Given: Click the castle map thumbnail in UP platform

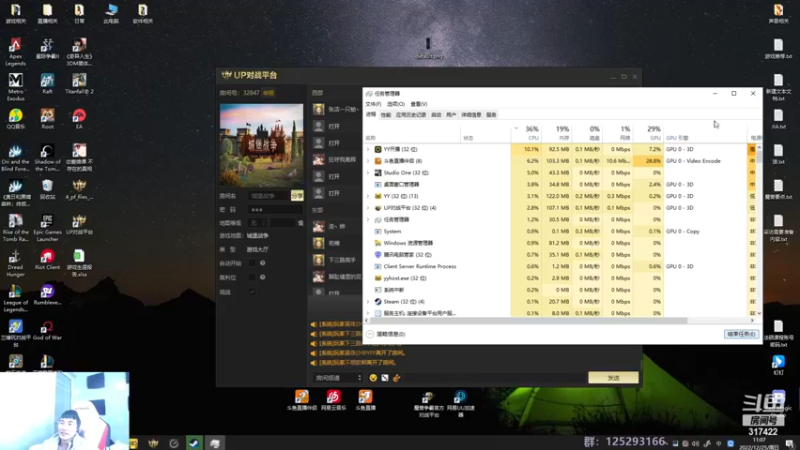Looking at the screenshot, I should click(x=261, y=145).
